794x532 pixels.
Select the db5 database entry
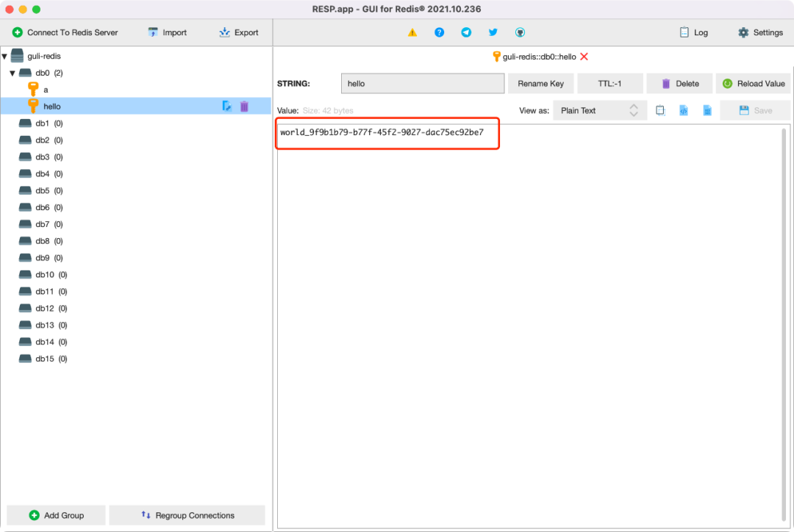pyautogui.click(x=43, y=191)
